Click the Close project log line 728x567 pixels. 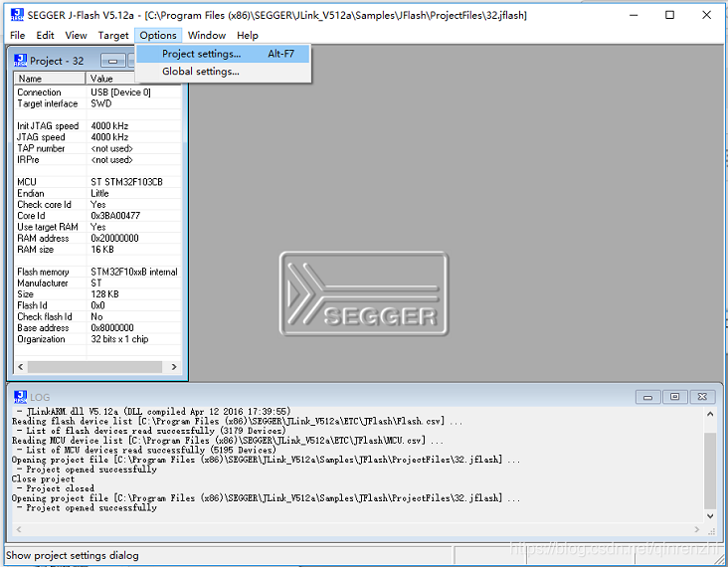[43, 478]
